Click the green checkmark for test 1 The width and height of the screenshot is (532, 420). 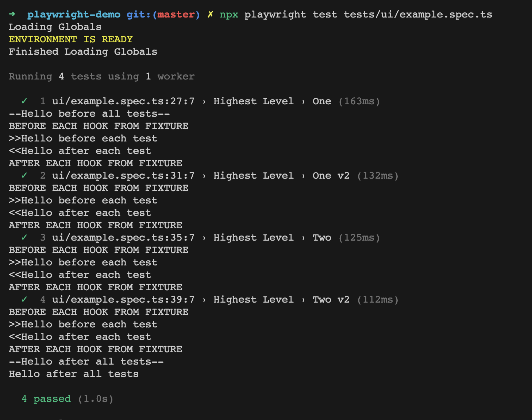(x=24, y=101)
